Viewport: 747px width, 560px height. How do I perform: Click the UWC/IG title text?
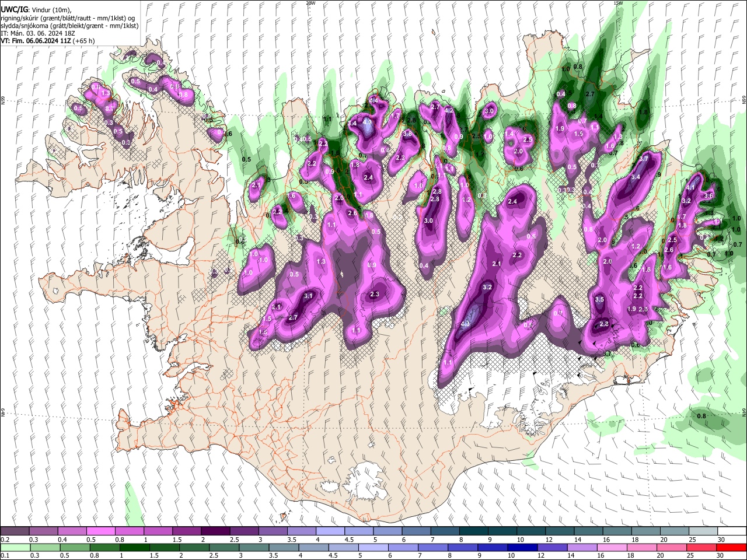[13, 10]
